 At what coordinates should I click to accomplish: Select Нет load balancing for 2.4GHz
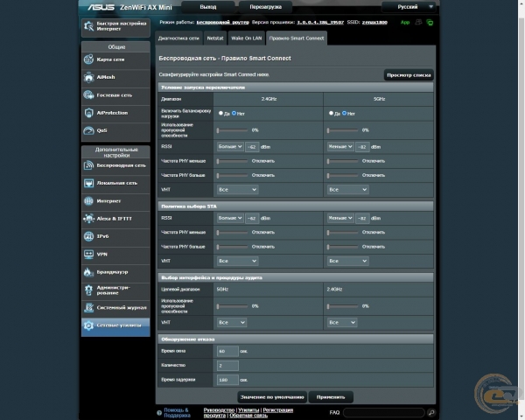[234, 113]
